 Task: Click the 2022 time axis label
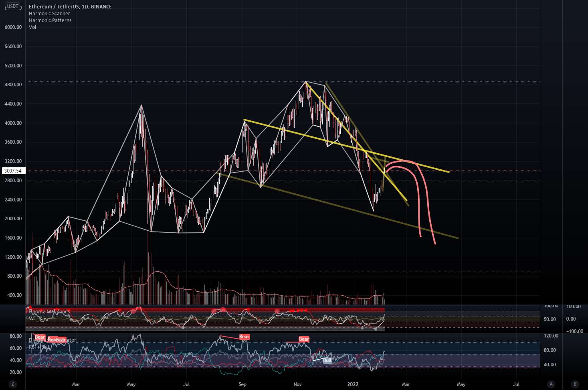[x=353, y=384]
